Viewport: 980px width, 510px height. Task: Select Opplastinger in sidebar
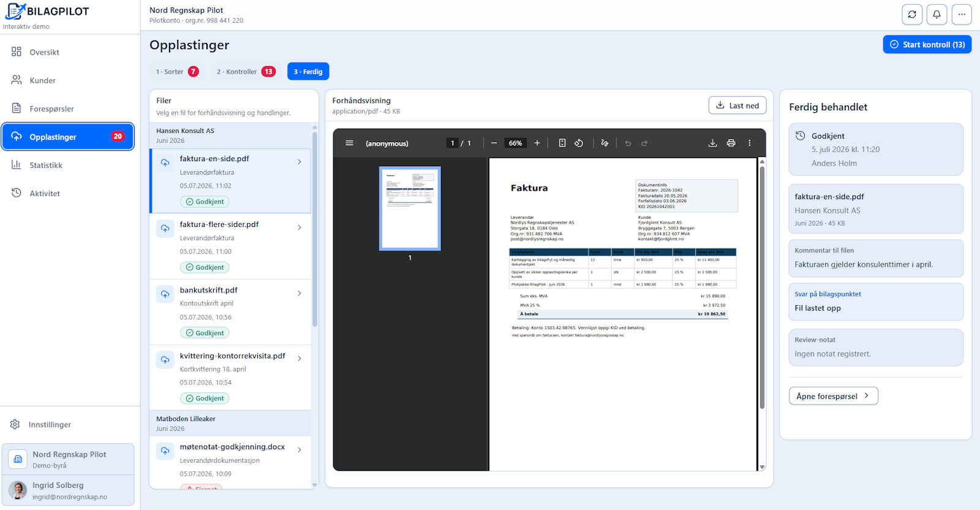(68, 137)
